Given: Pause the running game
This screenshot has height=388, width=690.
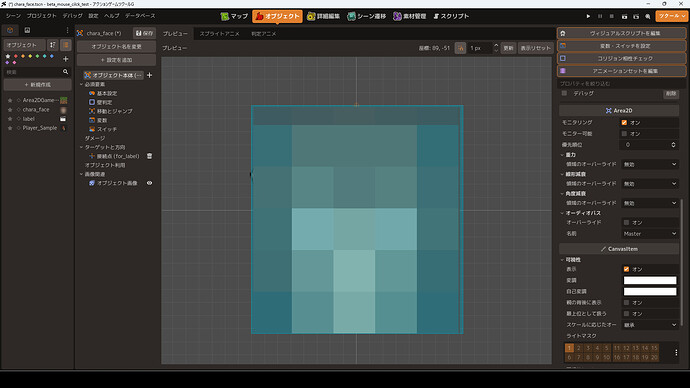Looking at the screenshot, I should click(600, 16).
